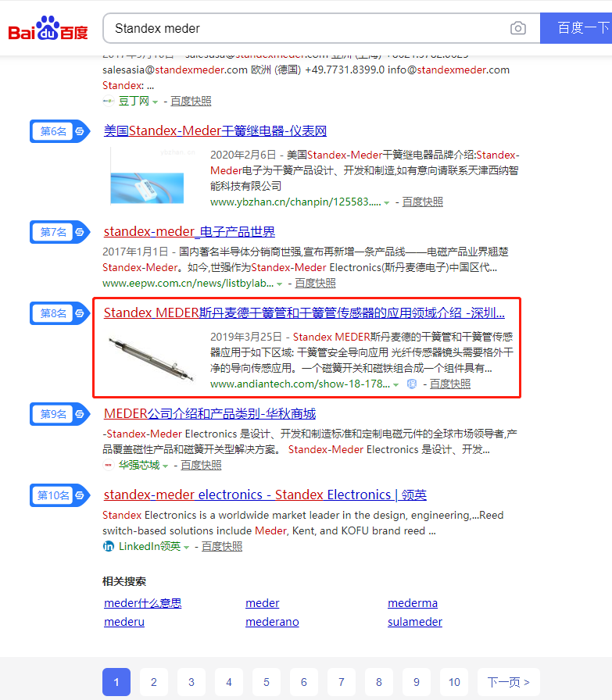
Task: Open 百度快照 for ybzhan.cn result
Action: pyautogui.click(x=423, y=202)
